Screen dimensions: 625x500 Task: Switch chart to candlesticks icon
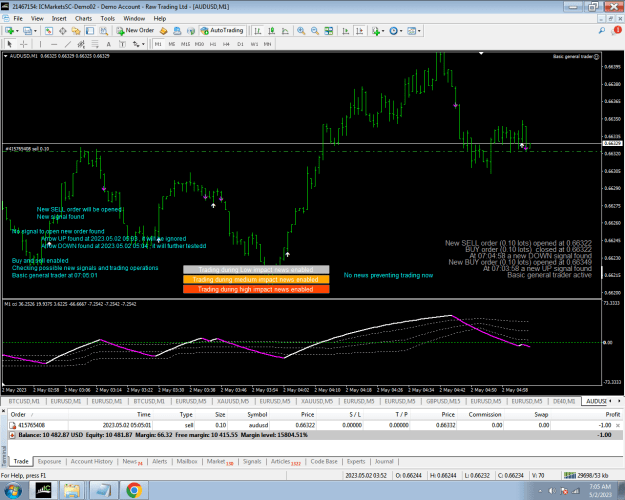coord(272,31)
